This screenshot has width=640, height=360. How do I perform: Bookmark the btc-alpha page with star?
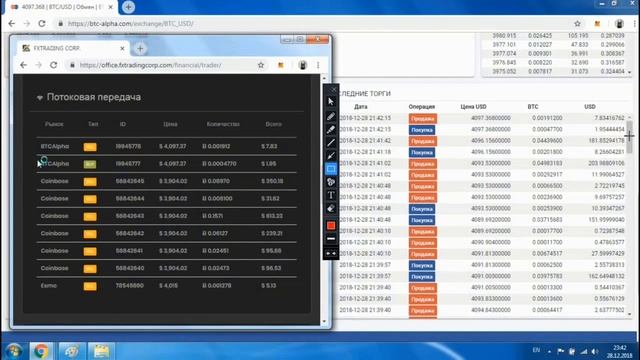click(x=577, y=24)
